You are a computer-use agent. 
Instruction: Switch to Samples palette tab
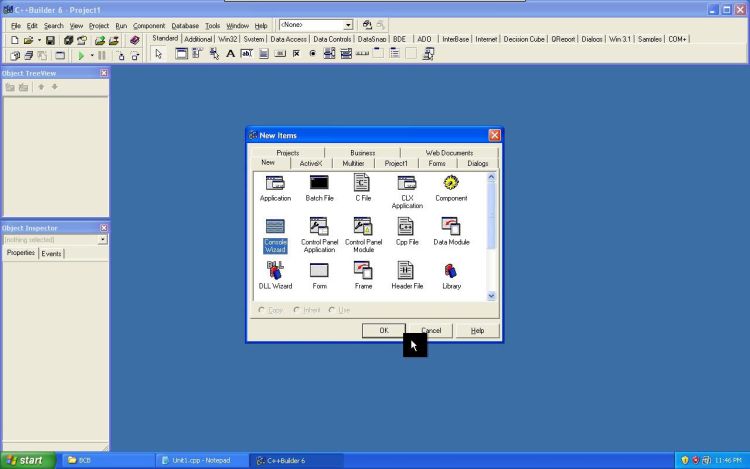[x=650, y=39]
